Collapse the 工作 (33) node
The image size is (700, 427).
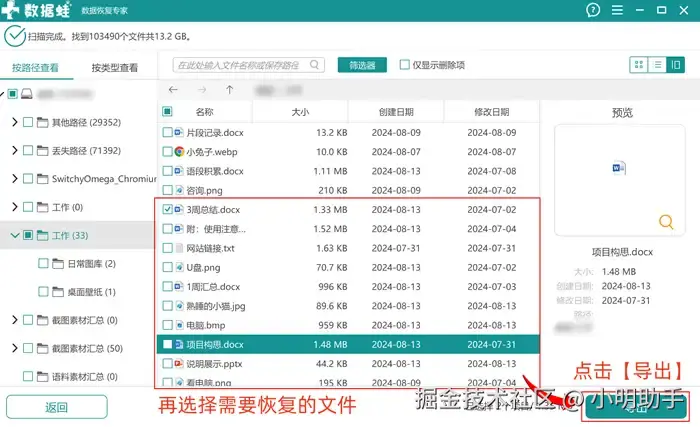pos(15,235)
